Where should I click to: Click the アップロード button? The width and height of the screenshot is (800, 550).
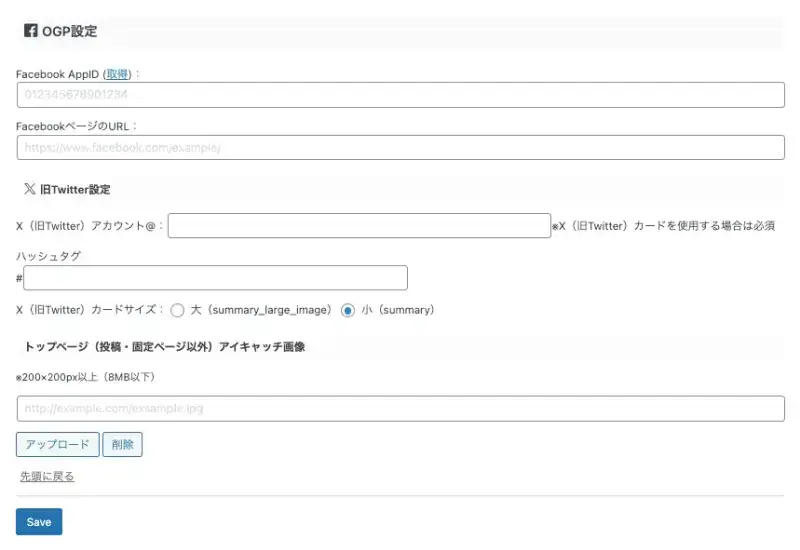pos(58,444)
